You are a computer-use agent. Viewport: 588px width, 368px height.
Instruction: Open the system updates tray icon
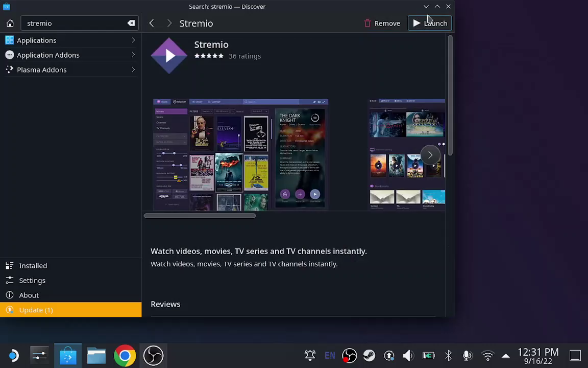click(x=389, y=355)
